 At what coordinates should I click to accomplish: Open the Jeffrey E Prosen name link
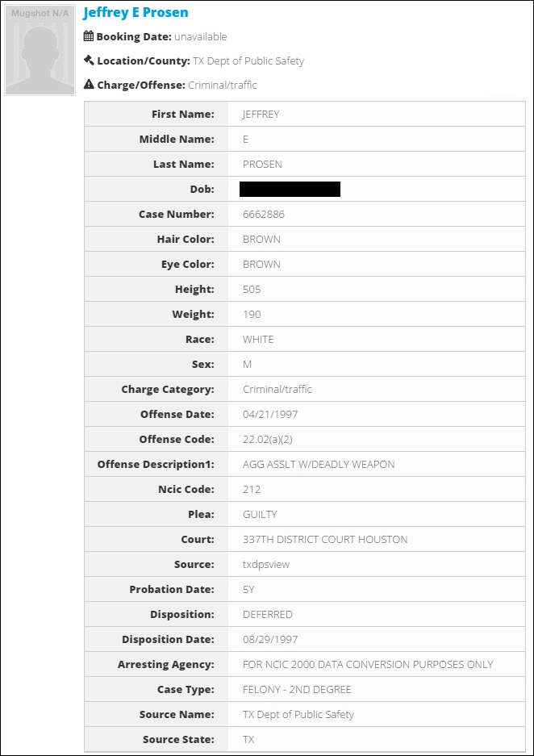136,13
